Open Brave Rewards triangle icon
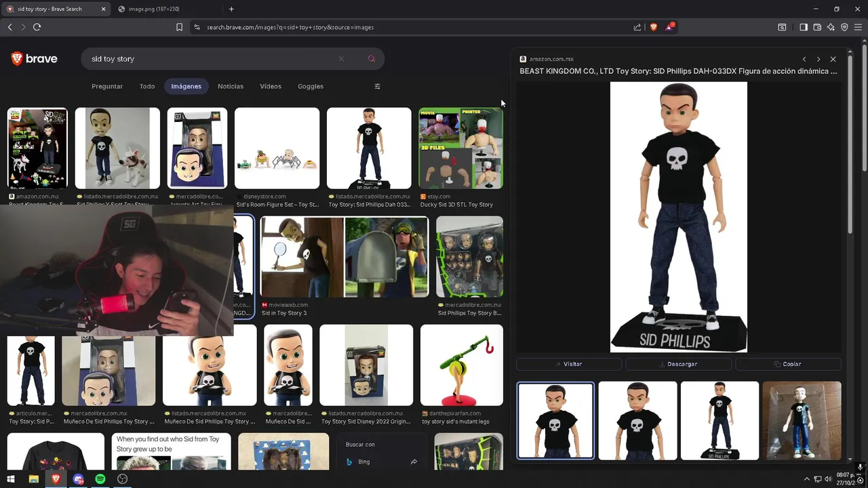 [x=670, y=27]
